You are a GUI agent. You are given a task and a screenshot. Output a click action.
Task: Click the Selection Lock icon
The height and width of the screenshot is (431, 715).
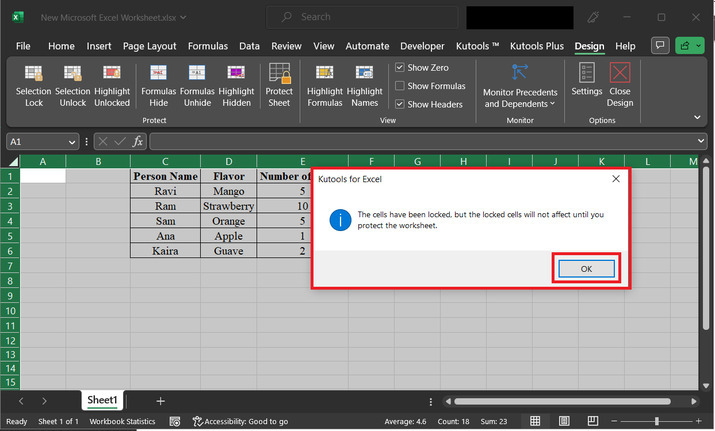coord(33,75)
